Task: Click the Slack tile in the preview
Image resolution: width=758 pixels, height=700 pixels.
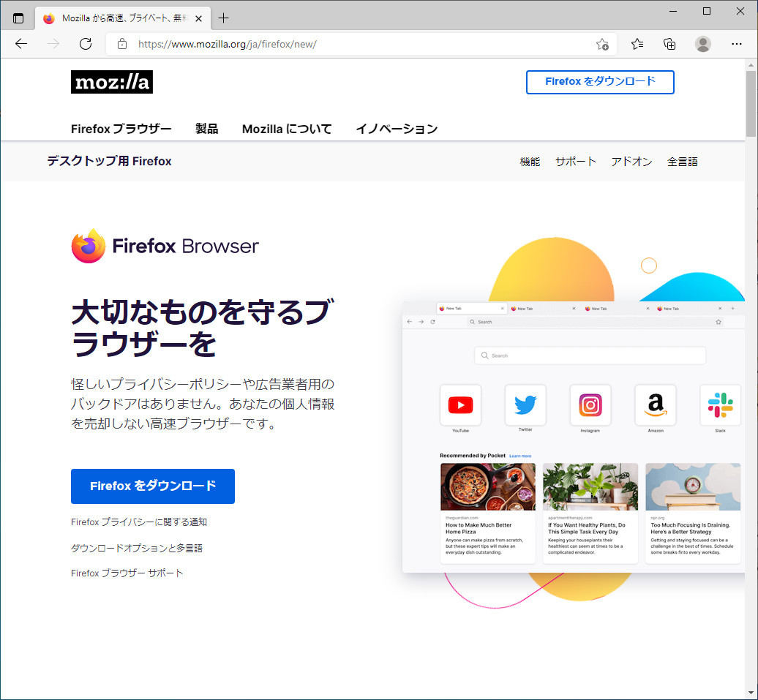Action: click(x=720, y=404)
